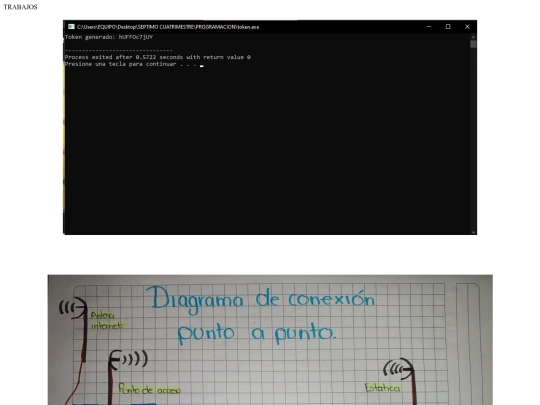The width and height of the screenshot is (540, 405).
Task: Click the console scrollbar down arrow
Action: pos(474,232)
